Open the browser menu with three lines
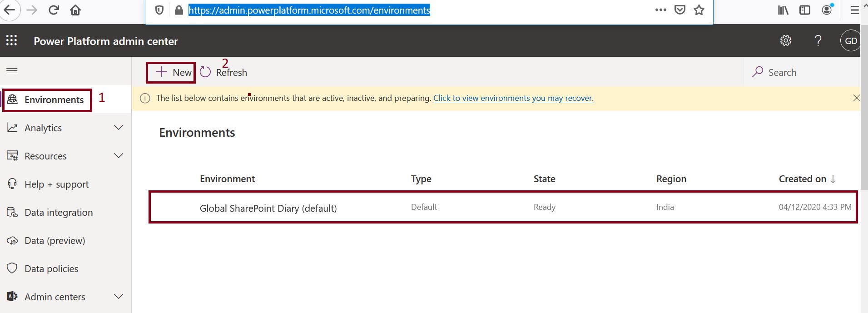 point(855,10)
